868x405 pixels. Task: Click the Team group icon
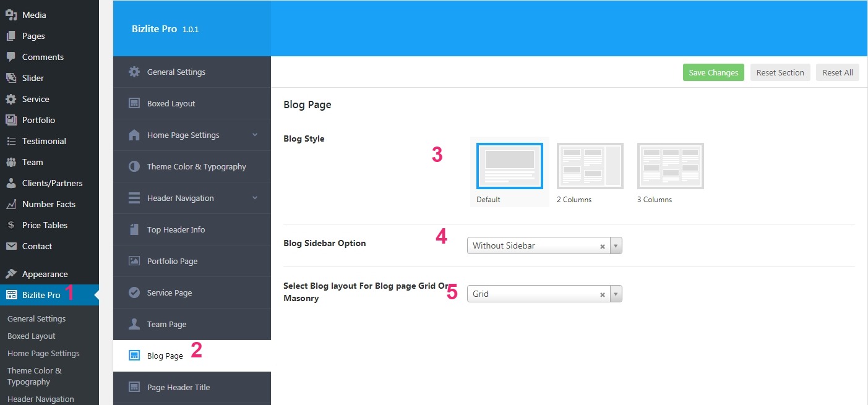11,162
